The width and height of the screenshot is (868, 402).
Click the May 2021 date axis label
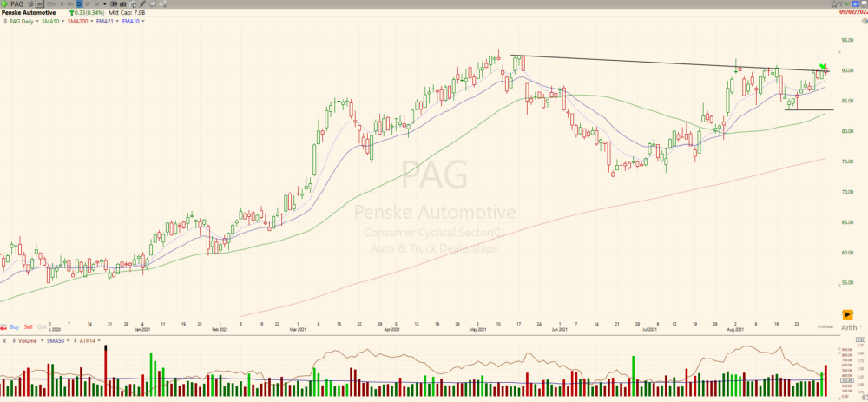pyautogui.click(x=477, y=329)
